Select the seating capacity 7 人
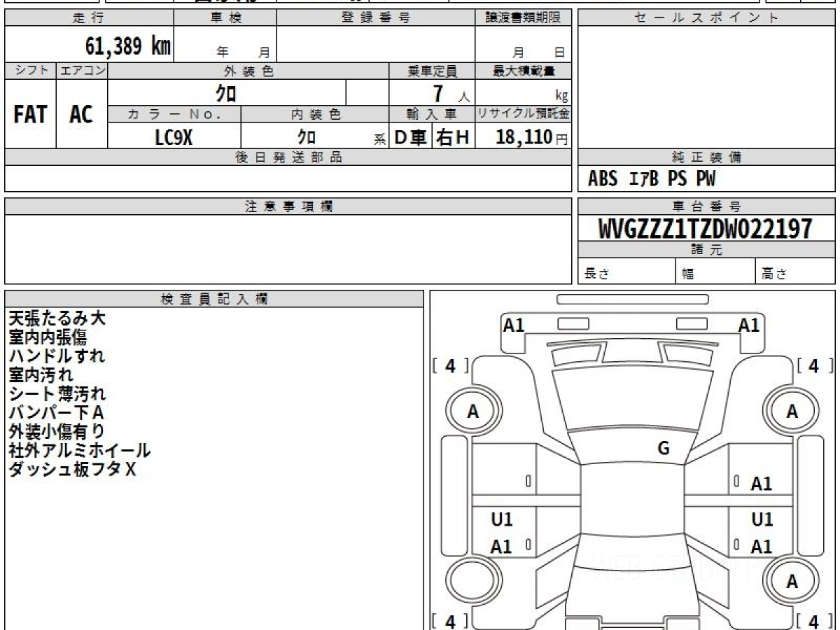Viewport: 840px width, 630px height. click(451, 94)
